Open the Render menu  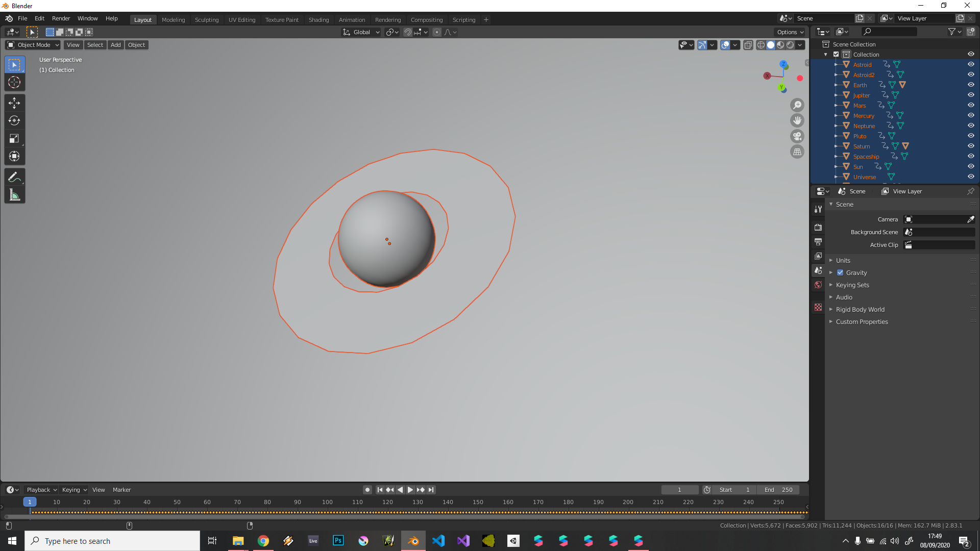click(61, 18)
